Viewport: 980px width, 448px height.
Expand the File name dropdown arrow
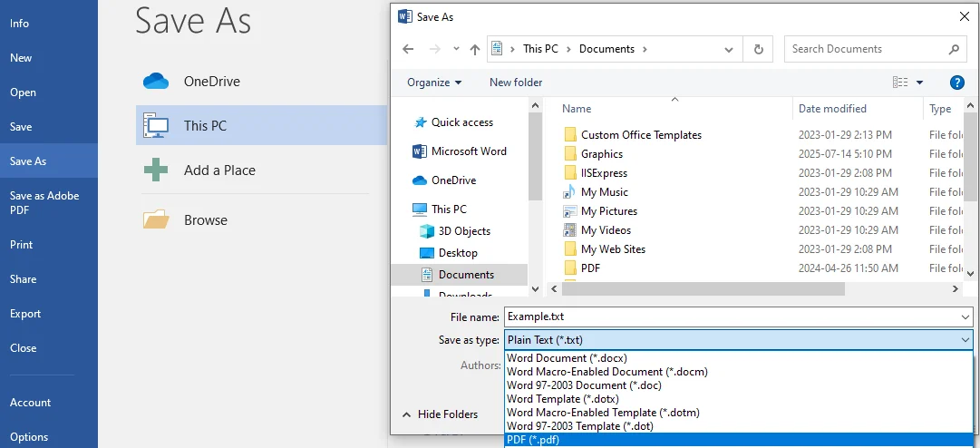click(x=965, y=317)
